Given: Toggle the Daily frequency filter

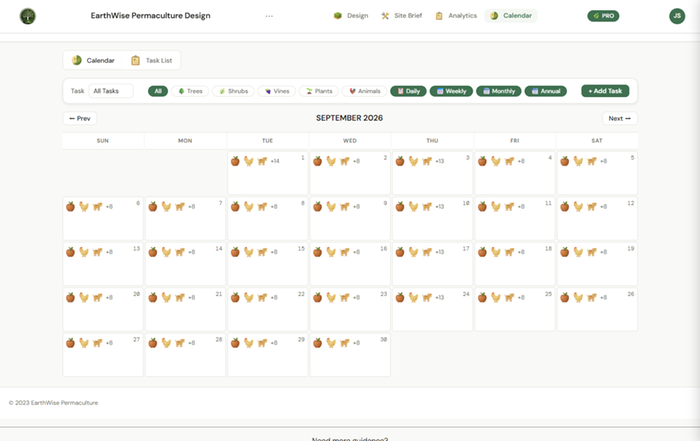Looking at the screenshot, I should tap(408, 91).
